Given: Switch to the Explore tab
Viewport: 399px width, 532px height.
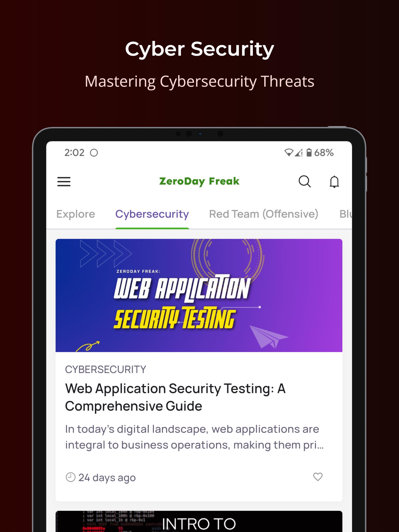Looking at the screenshot, I should pos(76,214).
